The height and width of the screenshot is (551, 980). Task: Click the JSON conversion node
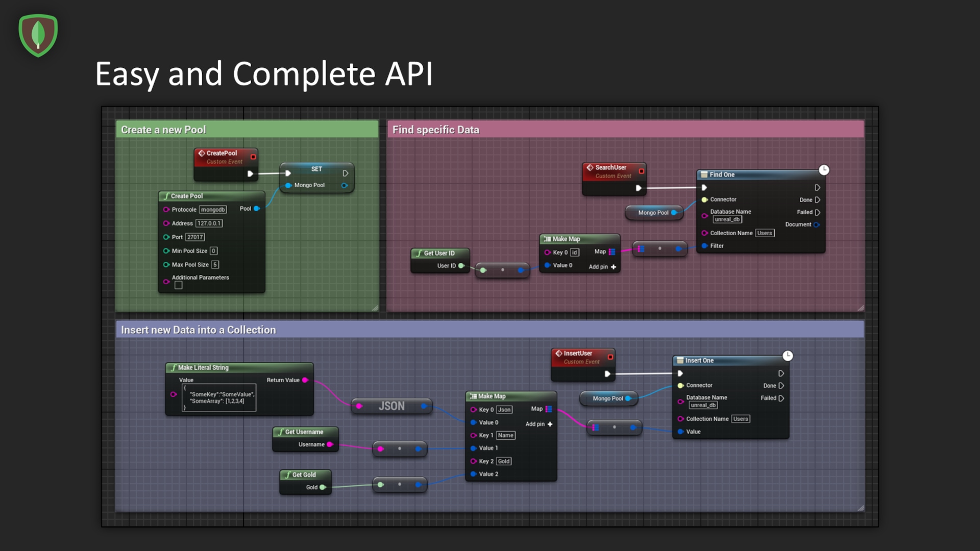(391, 406)
